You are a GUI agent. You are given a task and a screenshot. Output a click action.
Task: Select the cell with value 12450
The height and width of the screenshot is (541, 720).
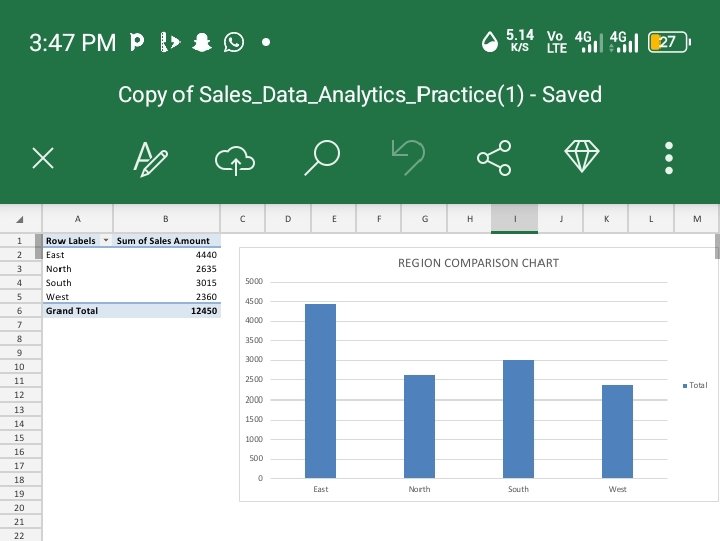point(166,311)
